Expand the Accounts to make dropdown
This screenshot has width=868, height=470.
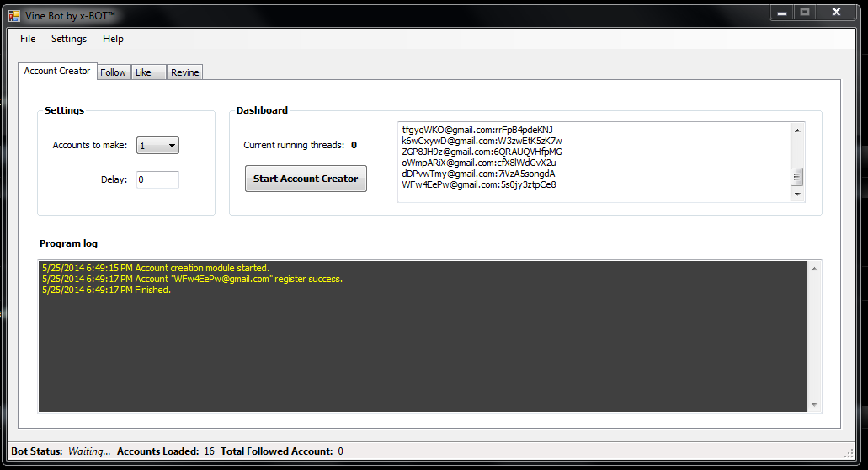(x=157, y=146)
